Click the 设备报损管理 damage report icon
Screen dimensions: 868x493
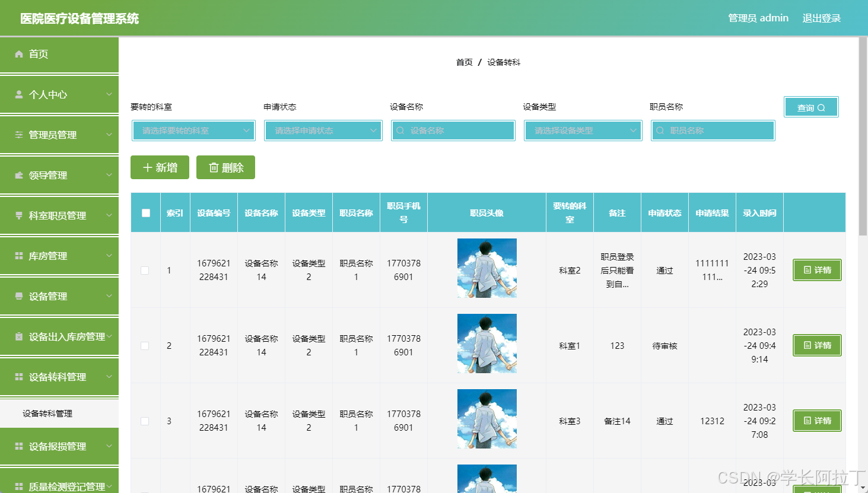tap(18, 447)
